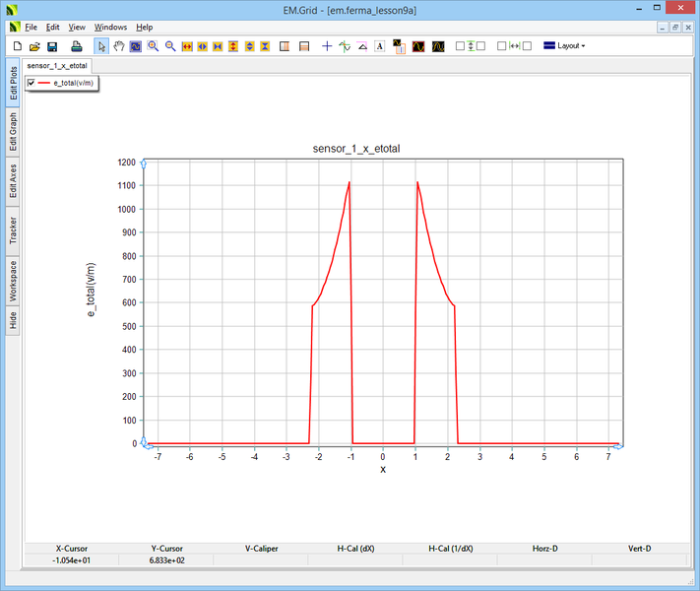Enable the crosshair cursor tool

click(328, 46)
